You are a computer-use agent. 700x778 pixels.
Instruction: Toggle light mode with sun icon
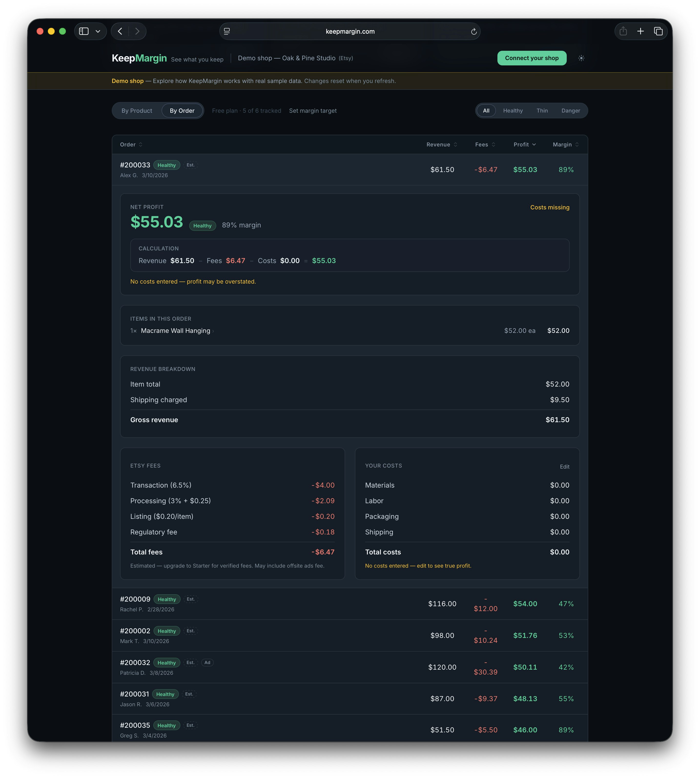pyautogui.click(x=581, y=58)
